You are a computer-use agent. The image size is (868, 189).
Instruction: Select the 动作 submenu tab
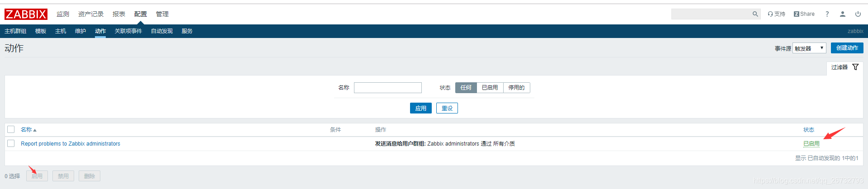pos(100,31)
